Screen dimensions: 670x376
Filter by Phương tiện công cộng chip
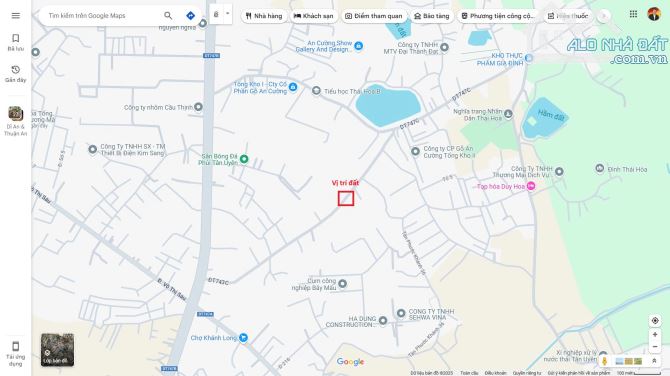(498, 16)
